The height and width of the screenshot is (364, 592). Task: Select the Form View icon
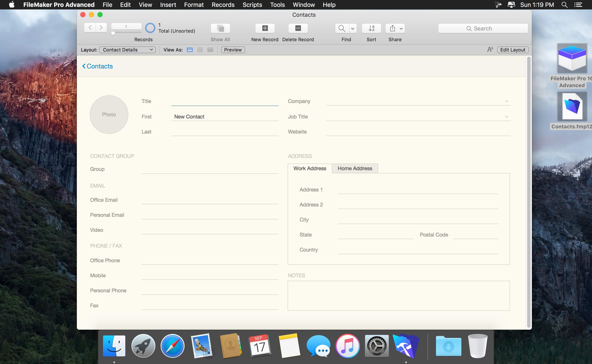(190, 49)
